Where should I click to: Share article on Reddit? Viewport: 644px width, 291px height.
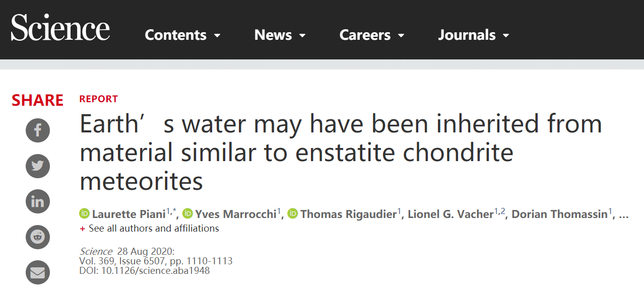38,237
